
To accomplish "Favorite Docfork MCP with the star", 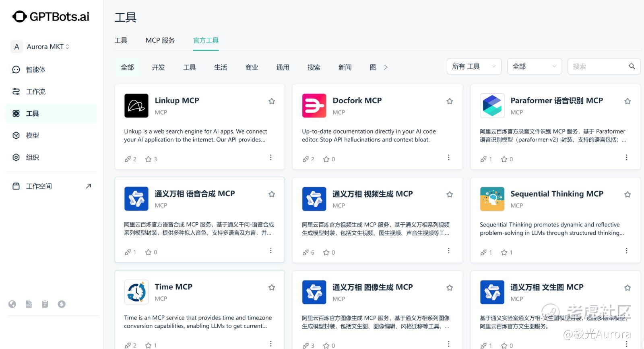I will click(450, 101).
